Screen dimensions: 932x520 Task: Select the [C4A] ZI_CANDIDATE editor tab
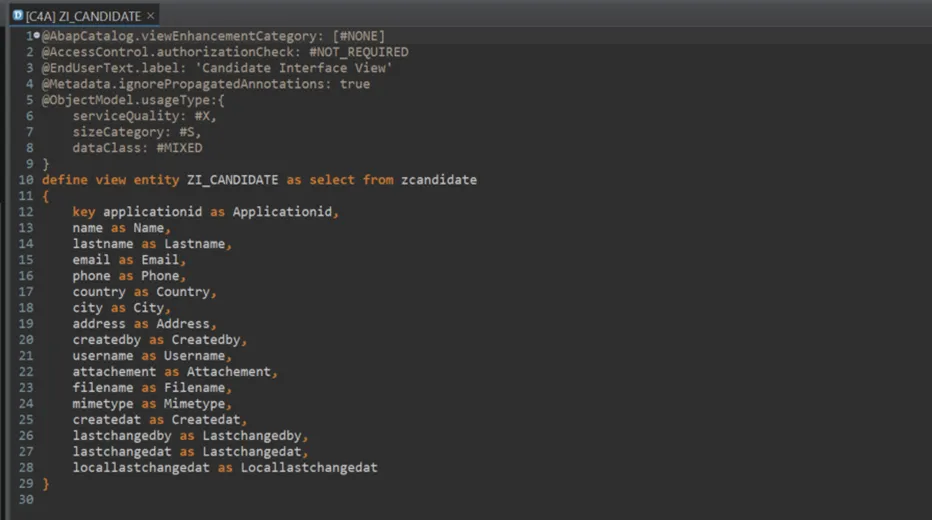click(83, 16)
